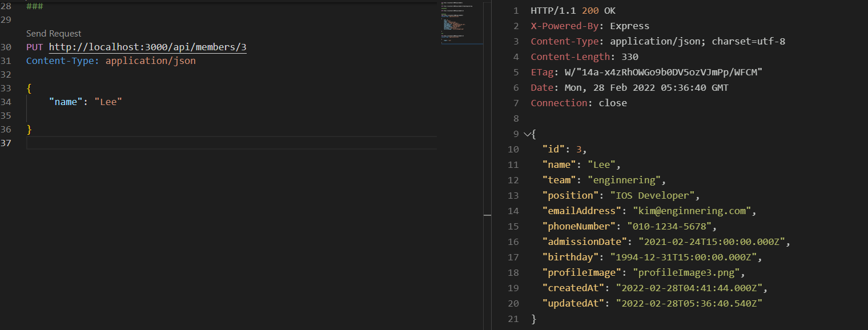Click the closing brace on response line 21

(533, 319)
